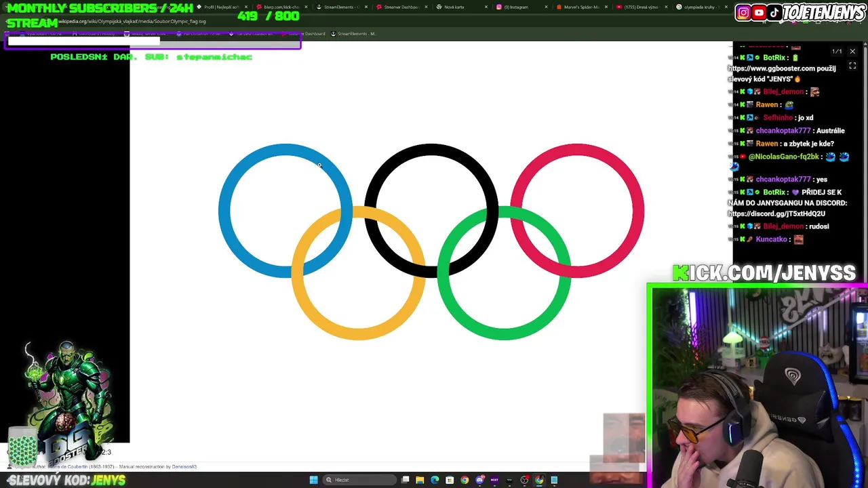Open Task View from the taskbar
Image resolution: width=868 pixels, height=488 pixels.
pos(405,480)
